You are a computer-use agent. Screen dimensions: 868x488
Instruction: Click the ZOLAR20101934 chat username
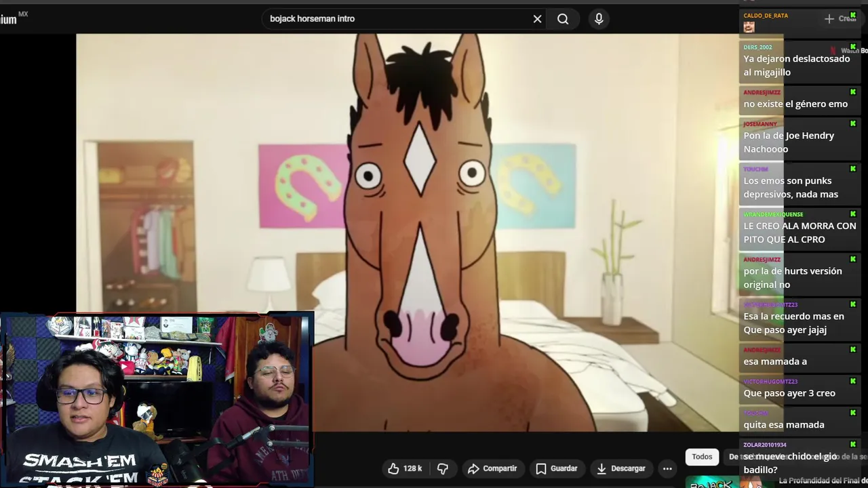tap(765, 445)
